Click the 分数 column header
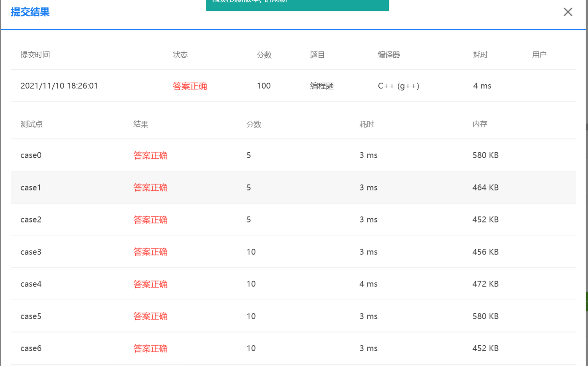588x366 pixels. 264,55
